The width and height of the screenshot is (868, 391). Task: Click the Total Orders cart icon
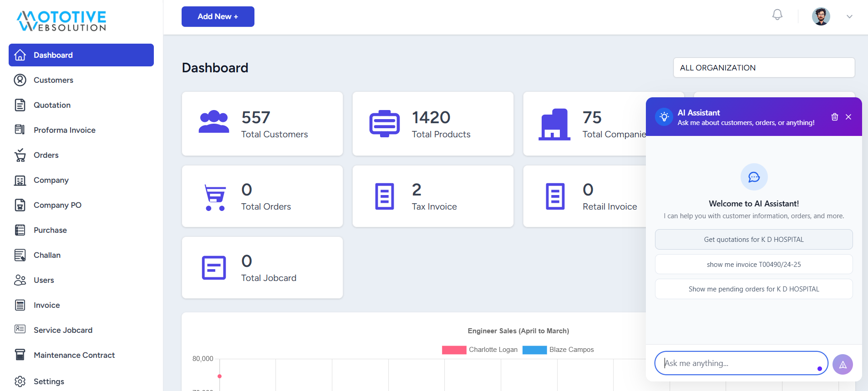(x=215, y=197)
